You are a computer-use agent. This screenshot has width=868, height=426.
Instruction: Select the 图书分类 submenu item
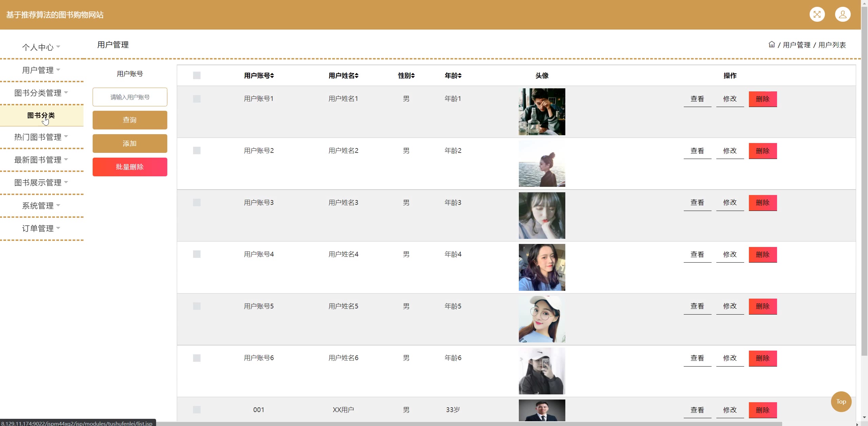(41, 116)
